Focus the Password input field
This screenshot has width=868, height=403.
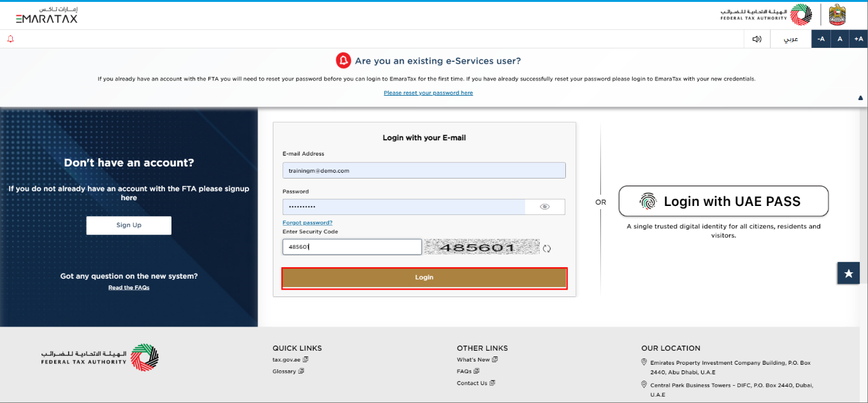click(x=403, y=207)
